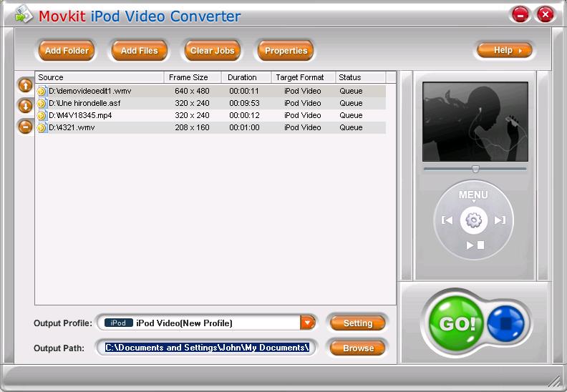Move the selected job down with the arrow icon

click(25, 106)
